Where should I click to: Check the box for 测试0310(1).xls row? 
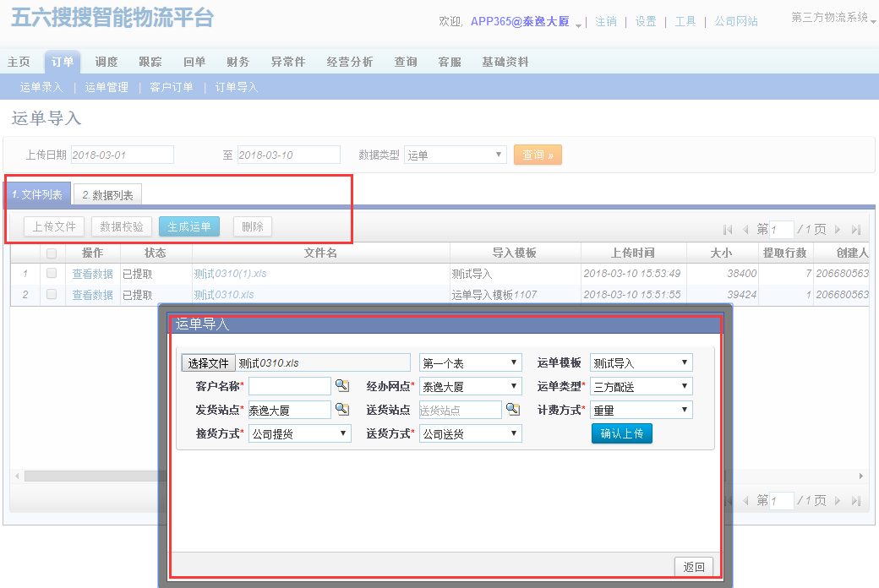click(52, 274)
